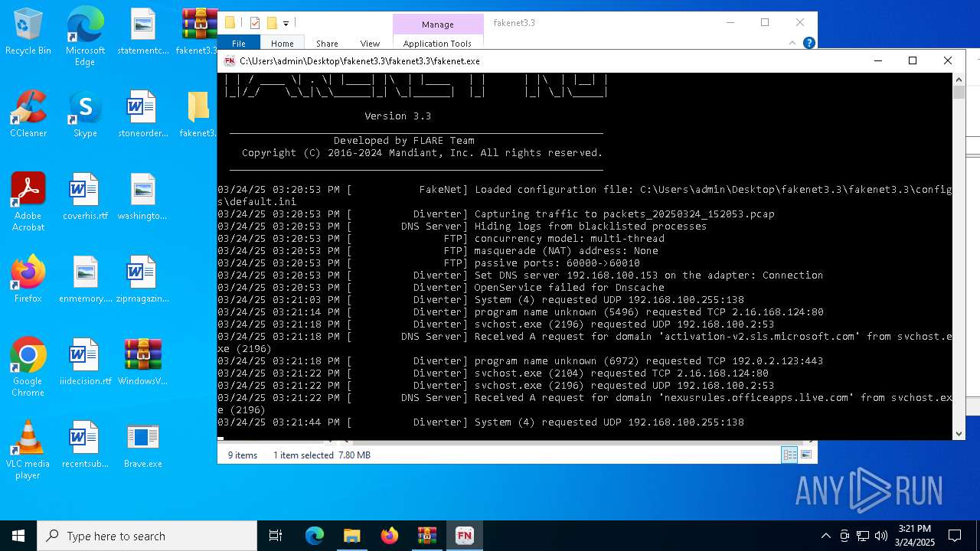This screenshot has height=551, width=980.
Task: Open File Explorer from the taskbar
Action: click(x=351, y=536)
